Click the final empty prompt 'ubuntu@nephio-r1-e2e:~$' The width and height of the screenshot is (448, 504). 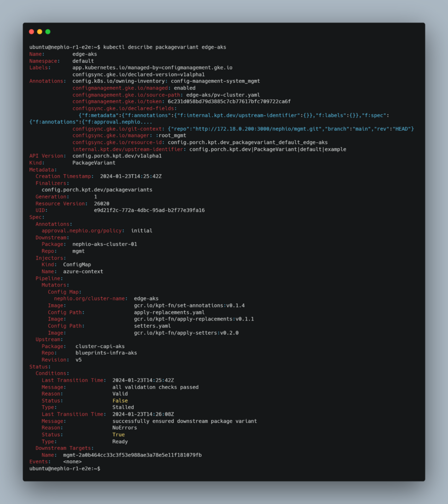pos(64,469)
